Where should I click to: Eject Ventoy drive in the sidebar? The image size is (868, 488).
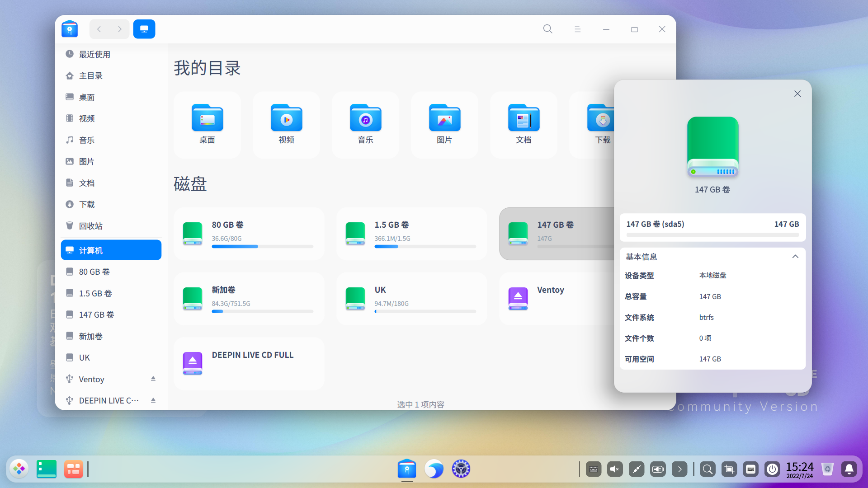153,379
